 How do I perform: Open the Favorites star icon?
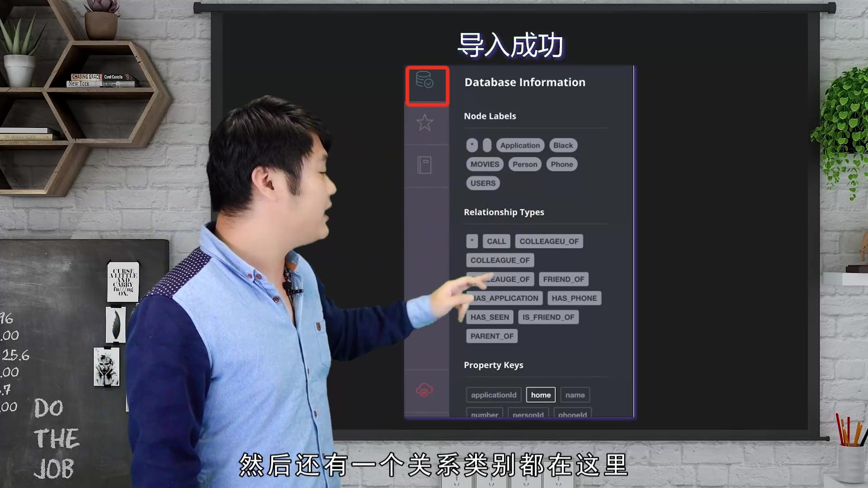click(x=425, y=122)
